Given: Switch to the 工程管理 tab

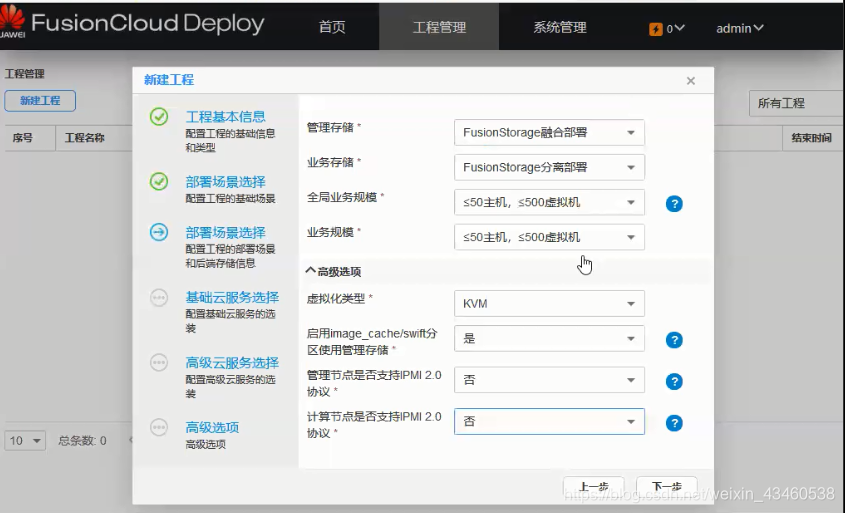Looking at the screenshot, I should [439, 27].
